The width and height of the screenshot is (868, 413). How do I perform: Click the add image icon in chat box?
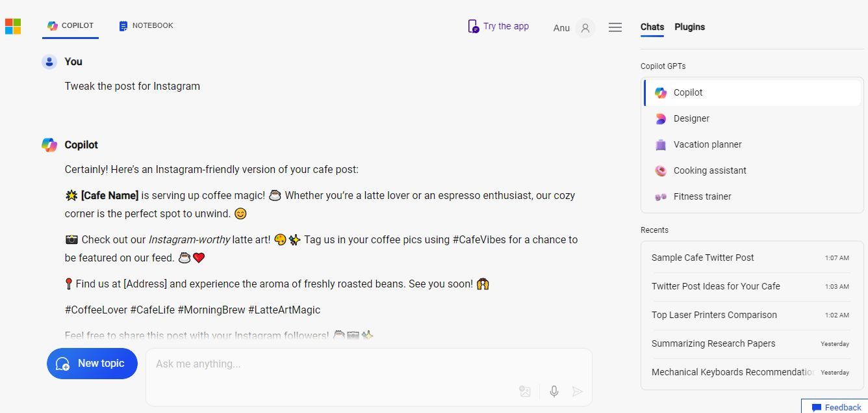pos(525,391)
